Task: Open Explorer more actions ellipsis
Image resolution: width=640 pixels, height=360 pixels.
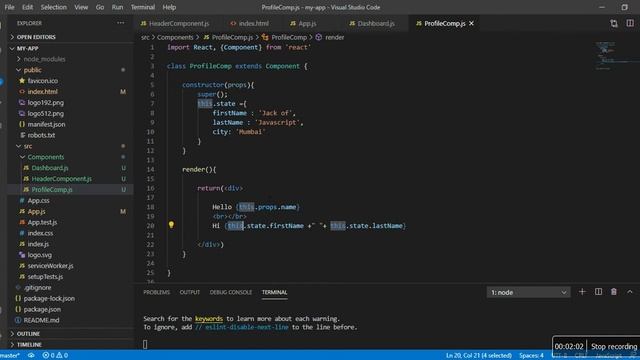Action: pos(121,23)
